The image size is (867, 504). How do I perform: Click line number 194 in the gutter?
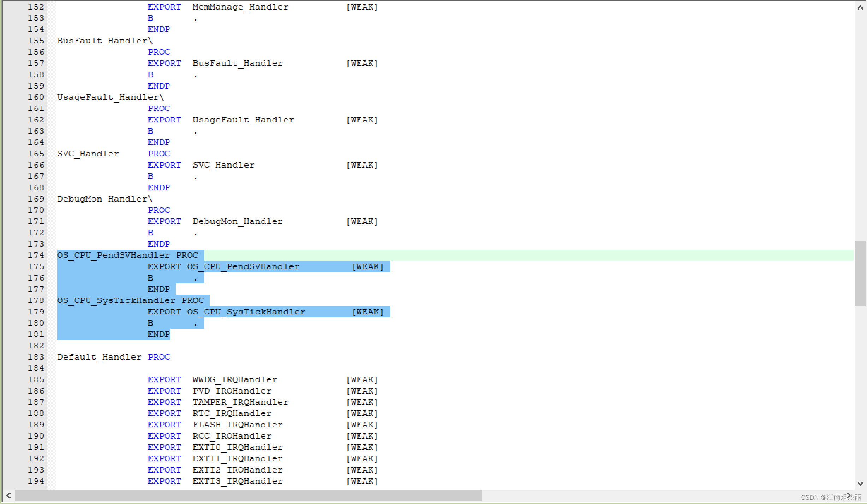pyautogui.click(x=36, y=481)
